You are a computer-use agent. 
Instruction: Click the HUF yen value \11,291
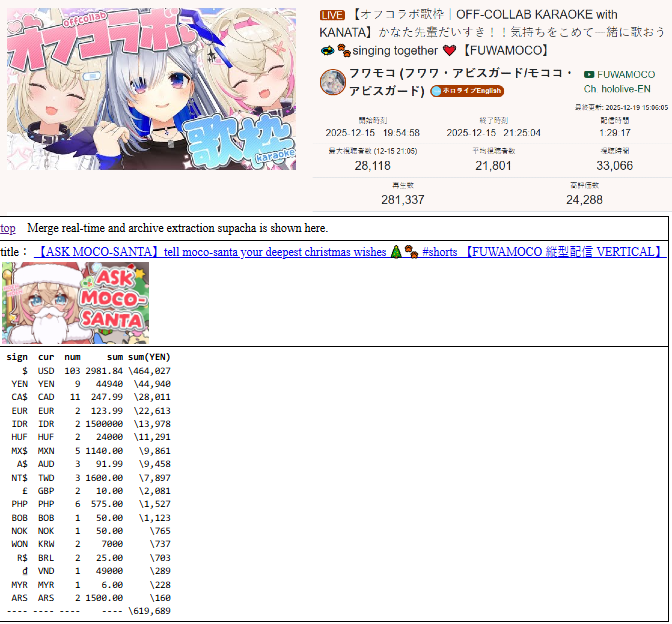[x=152, y=437]
